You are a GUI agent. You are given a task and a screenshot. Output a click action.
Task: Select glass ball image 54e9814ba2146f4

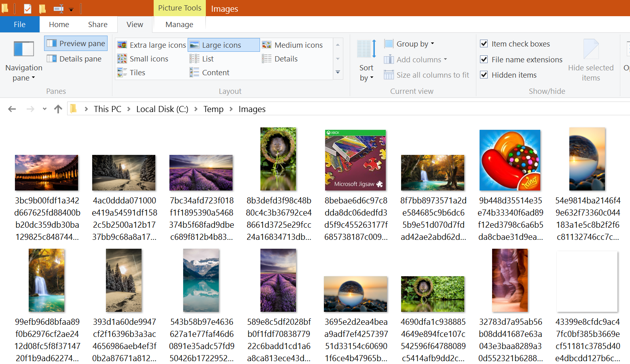tap(587, 159)
